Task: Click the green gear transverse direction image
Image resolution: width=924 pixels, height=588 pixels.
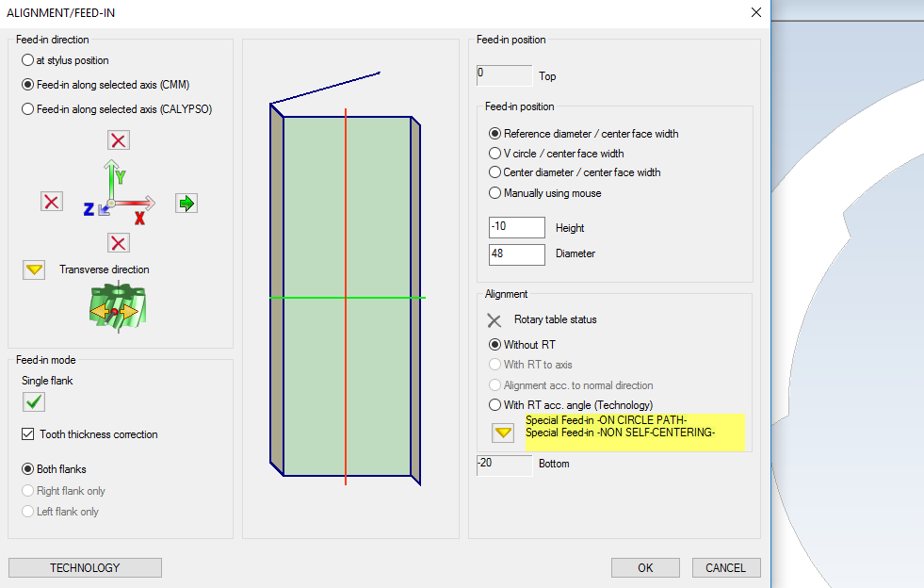Action: point(118,306)
